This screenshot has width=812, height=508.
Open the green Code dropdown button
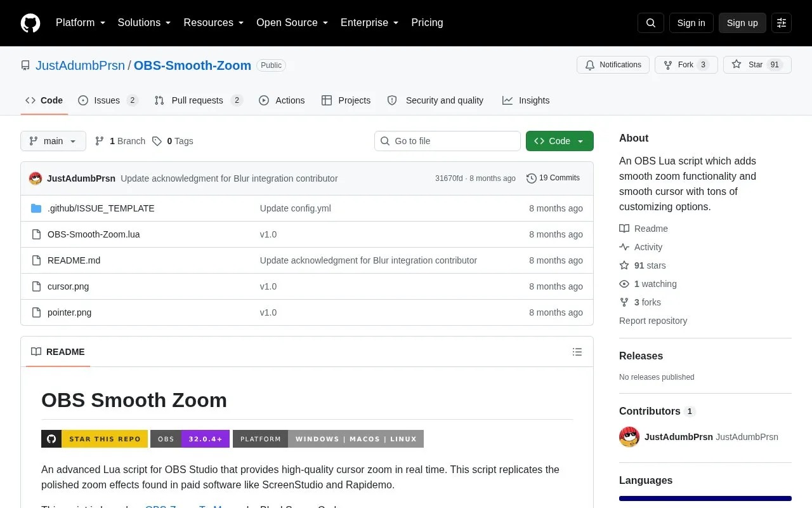[x=560, y=141]
